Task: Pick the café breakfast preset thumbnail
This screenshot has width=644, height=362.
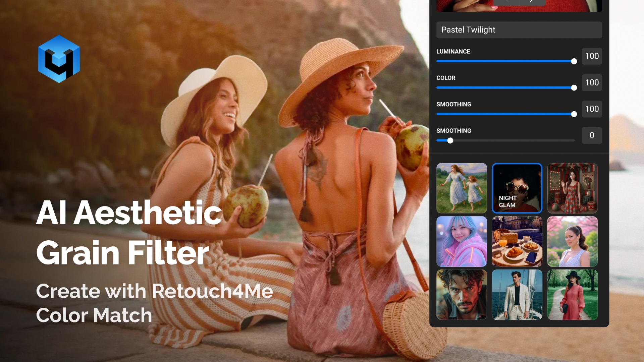Action: [x=517, y=241]
